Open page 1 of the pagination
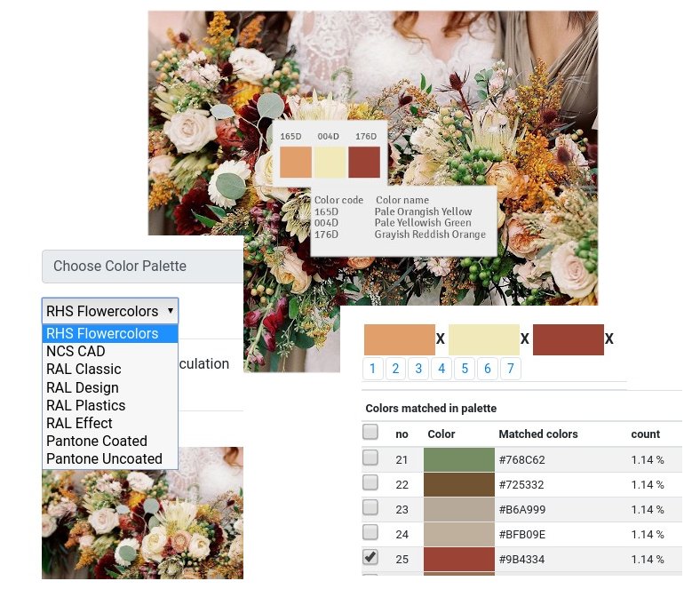The height and width of the screenshot is (605, 700). tap(372, 369)
